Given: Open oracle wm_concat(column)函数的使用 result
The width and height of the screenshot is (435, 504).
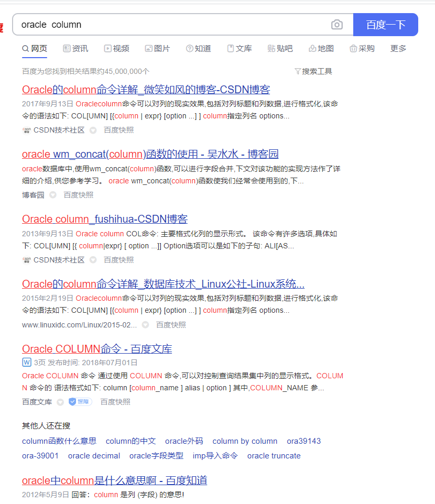Looking at the screenshot, I should 150,154.
